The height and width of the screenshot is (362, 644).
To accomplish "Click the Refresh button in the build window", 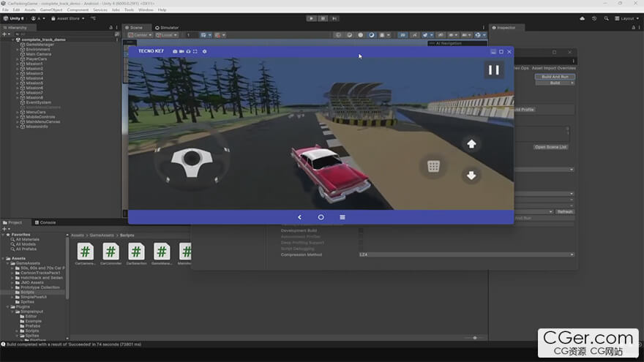I will (x=565, y=212).
